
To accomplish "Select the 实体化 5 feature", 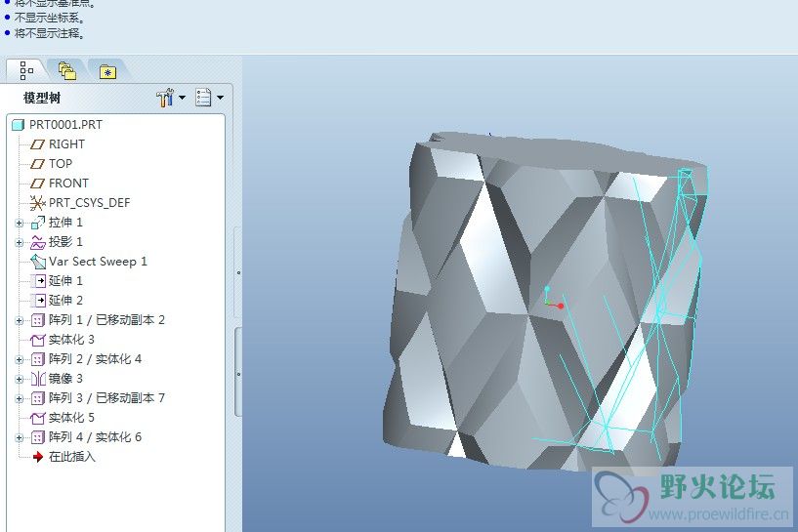I will pyautogui.click(x=71, y=418).
